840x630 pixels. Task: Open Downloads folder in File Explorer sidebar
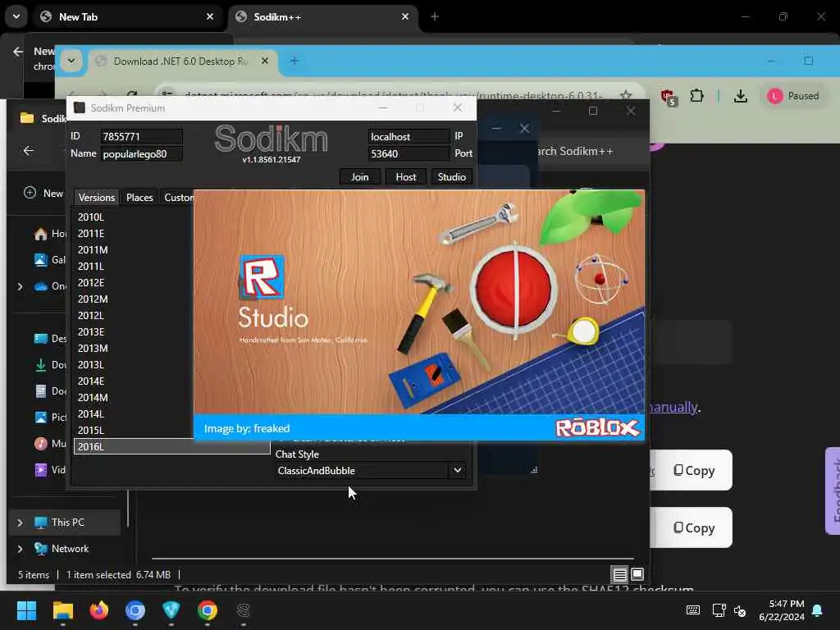(x=50, y=365)
